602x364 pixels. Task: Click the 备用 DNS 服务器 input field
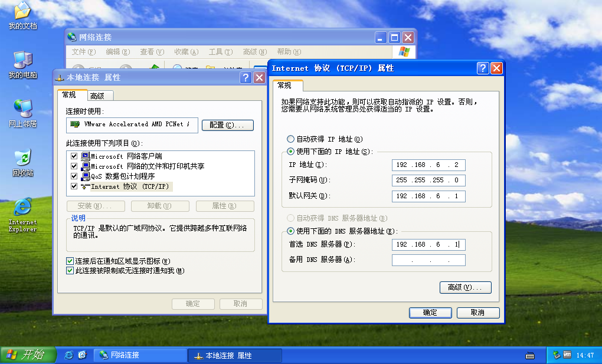(x=428, y=260)
